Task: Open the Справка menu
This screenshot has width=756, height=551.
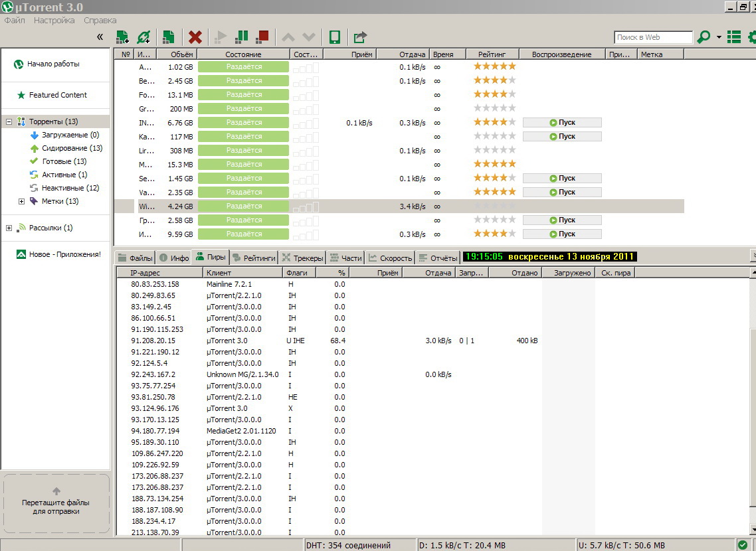Action: point(100,20)
